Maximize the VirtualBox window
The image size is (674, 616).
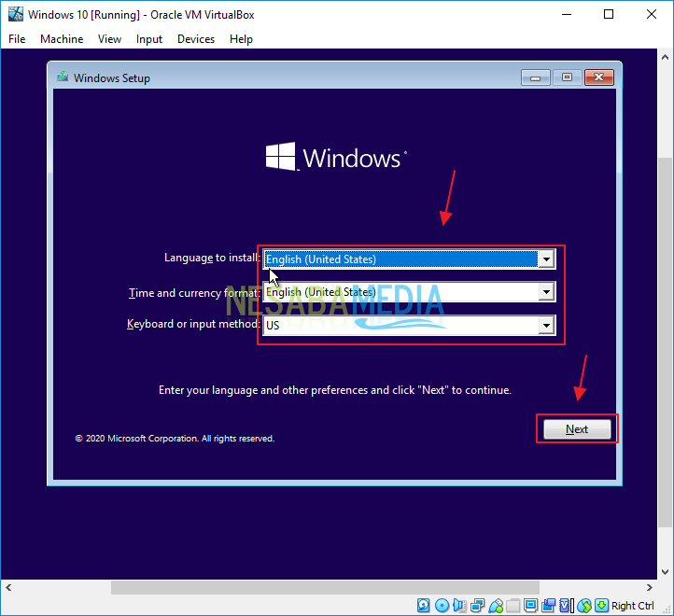[x=609, y=14]
